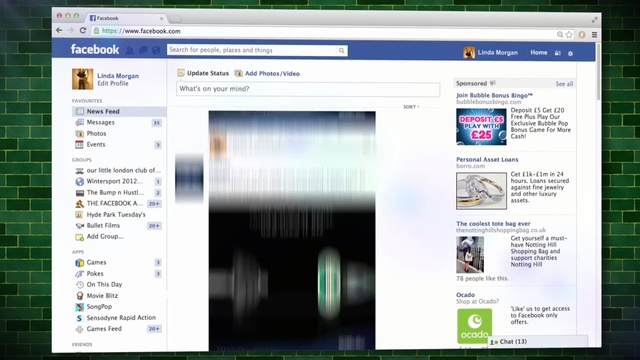Click the Messages sidebar icon
640x360 pixels.
[x=80, y=122]
